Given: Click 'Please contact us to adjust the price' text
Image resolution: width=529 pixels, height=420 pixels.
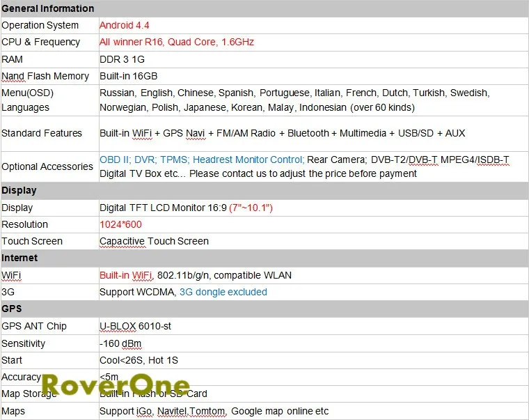Looking at the screenshot, I should coord(303,173).
